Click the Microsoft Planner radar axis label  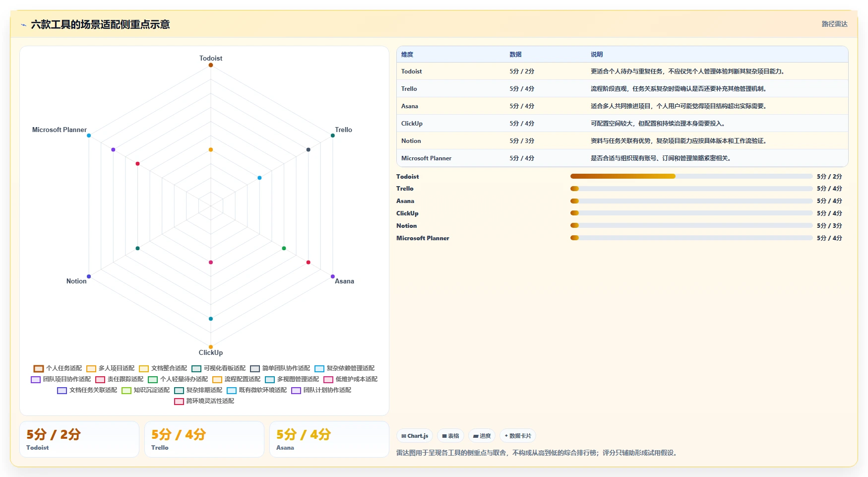[x=60, y=130]
